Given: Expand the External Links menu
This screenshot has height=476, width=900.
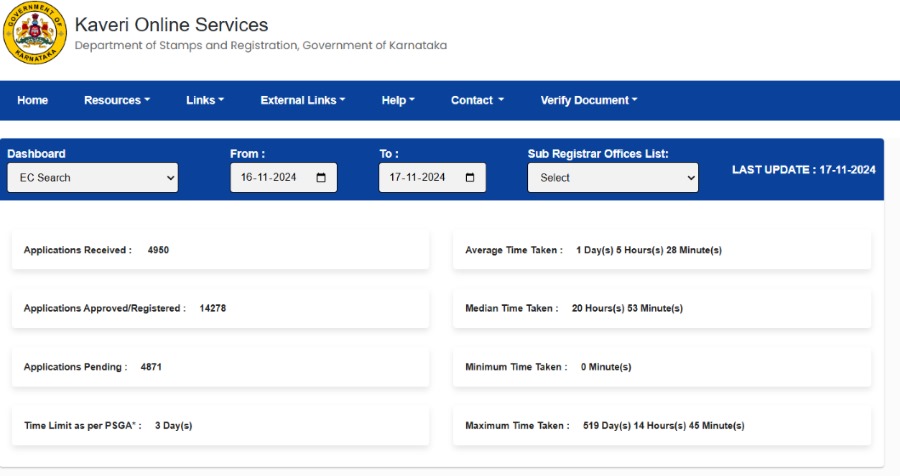Looking at the screenshot, I should pyautogui.click(x=303, y=100).
